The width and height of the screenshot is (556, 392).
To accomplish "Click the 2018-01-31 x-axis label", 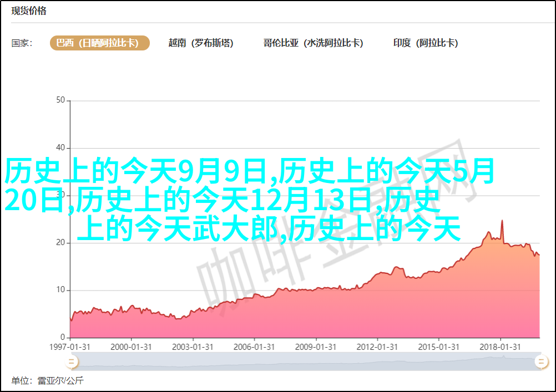I will point(500,347).
